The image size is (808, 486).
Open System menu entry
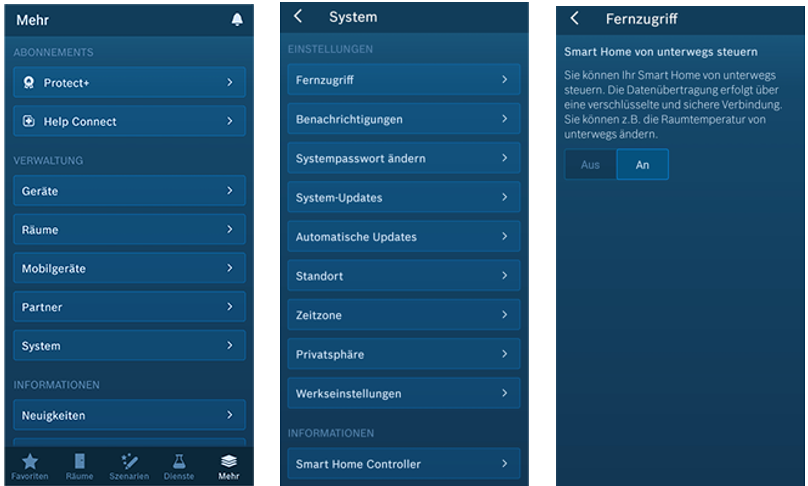point(128,346)
